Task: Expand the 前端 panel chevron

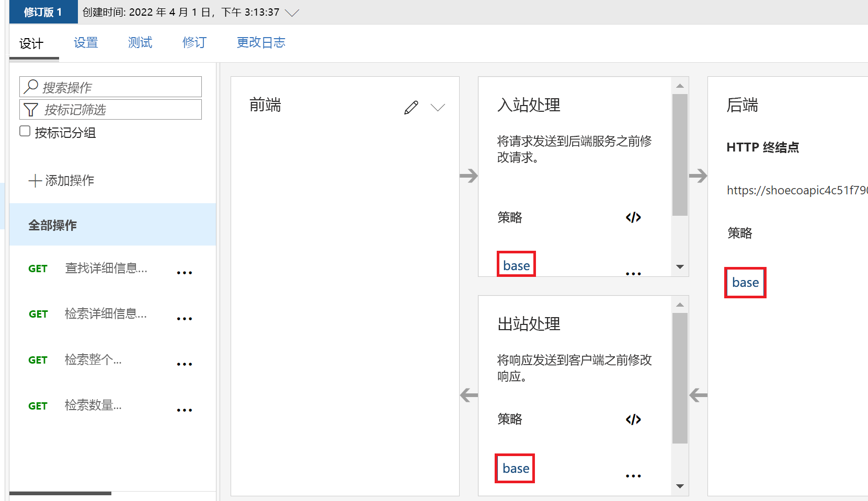Action: click(x=438, y=108)
